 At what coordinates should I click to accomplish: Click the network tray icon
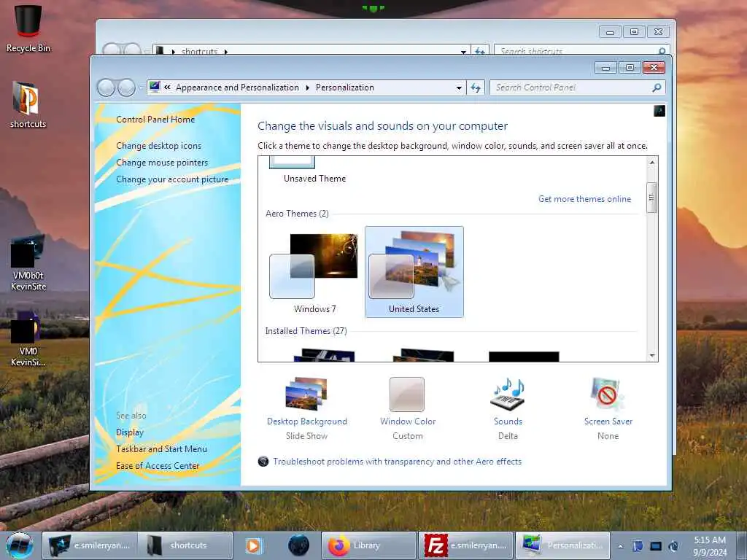pyautogui.click(x=656, y=546)
